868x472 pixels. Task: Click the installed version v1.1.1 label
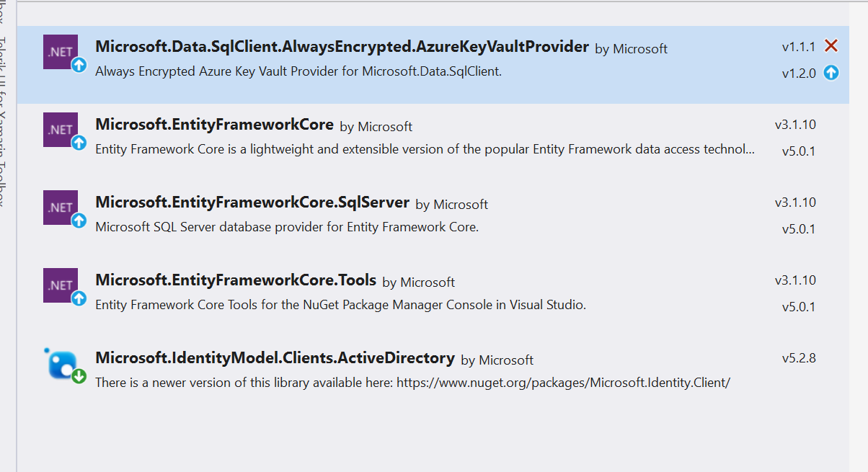point(799,47)
